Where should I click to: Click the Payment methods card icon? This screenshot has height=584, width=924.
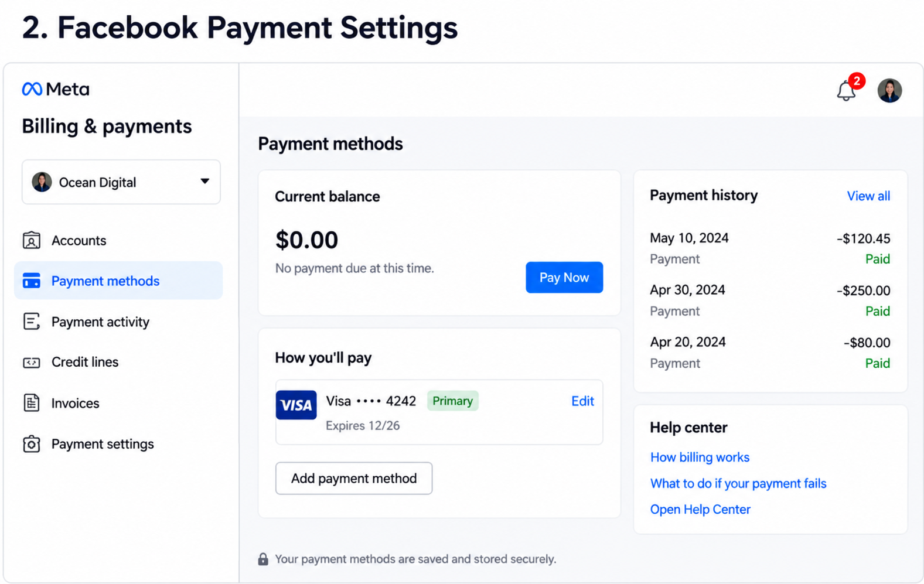32,281
